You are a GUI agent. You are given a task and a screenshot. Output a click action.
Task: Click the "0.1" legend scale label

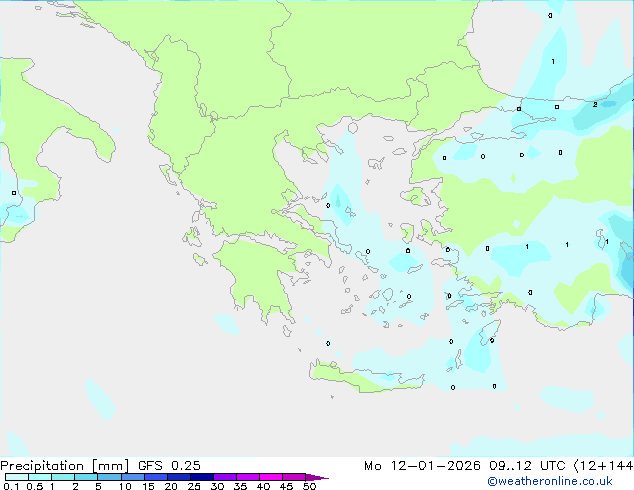click(11, 486)
